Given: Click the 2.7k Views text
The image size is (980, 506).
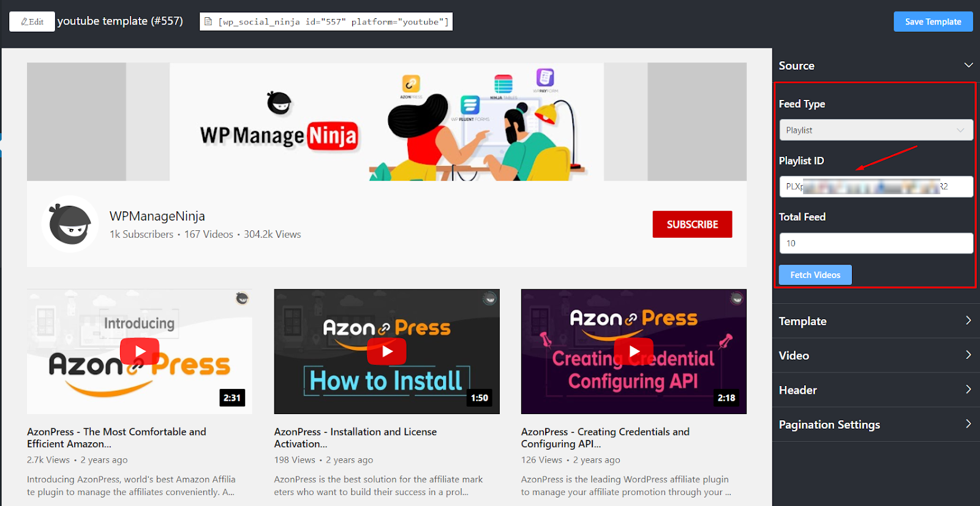Looking at the screenshot, I should click(48, 459).
